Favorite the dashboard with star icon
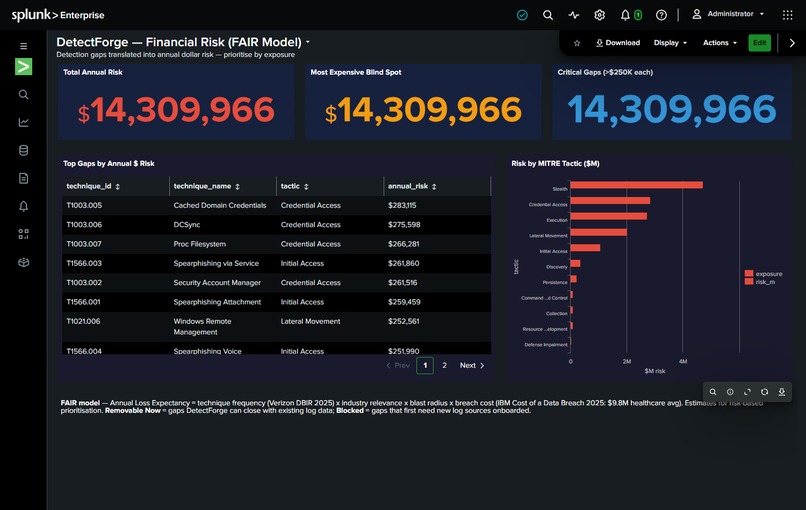Viewport: 806px width, 510px height. 577,43
